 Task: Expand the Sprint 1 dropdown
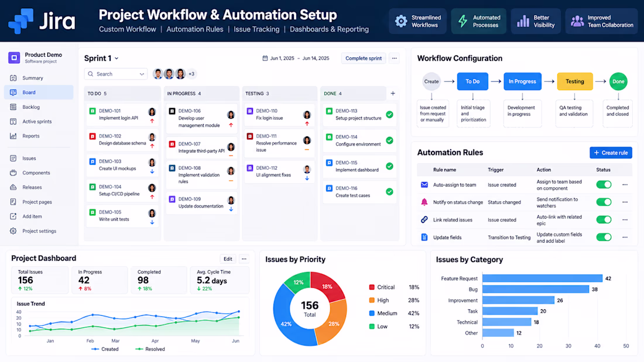(x=117, y=58)
